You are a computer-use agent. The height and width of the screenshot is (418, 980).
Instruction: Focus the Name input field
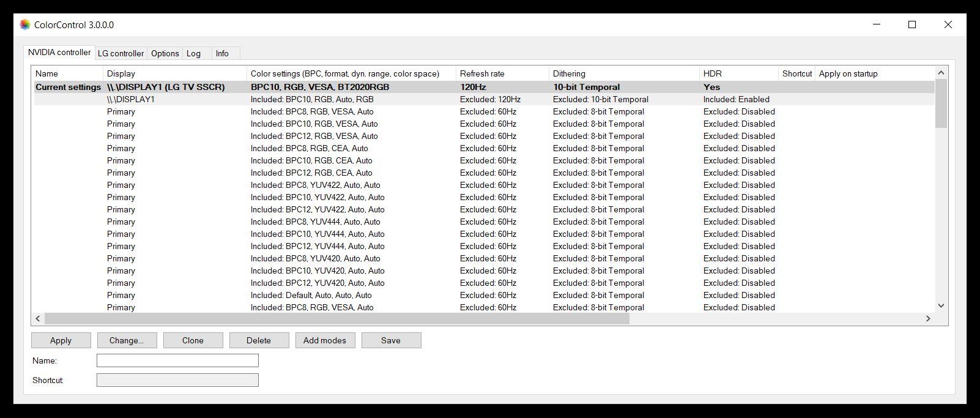[x=177, y=360]
